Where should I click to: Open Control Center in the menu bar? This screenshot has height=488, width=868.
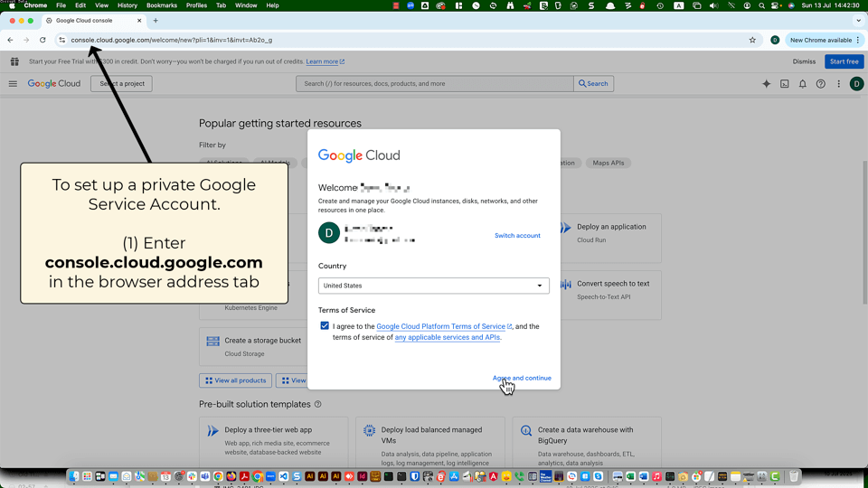click(776, 5)
